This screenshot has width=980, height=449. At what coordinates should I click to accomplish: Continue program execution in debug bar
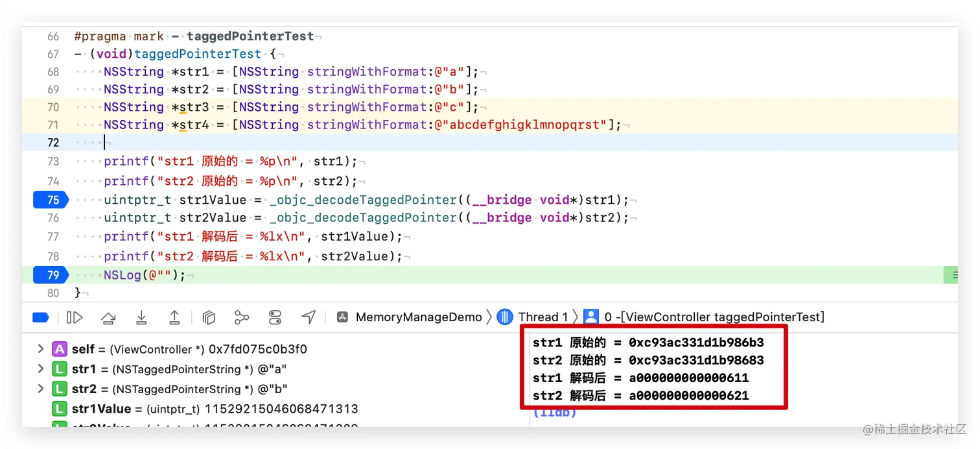75,317
